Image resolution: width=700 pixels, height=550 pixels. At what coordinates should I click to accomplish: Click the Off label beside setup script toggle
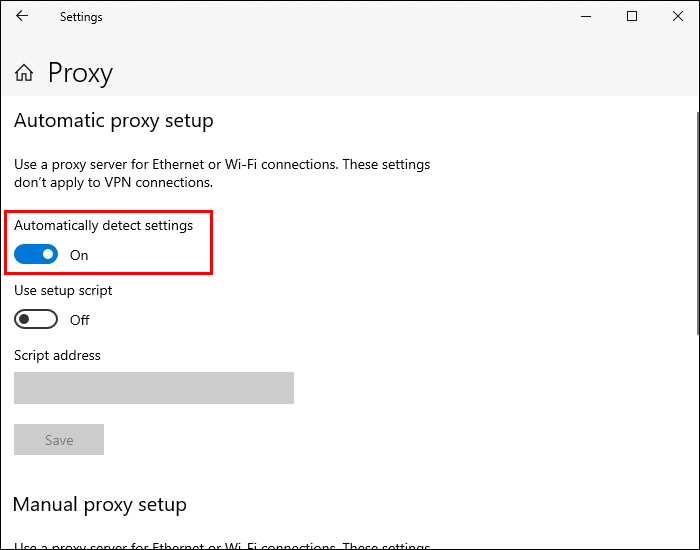80,320
